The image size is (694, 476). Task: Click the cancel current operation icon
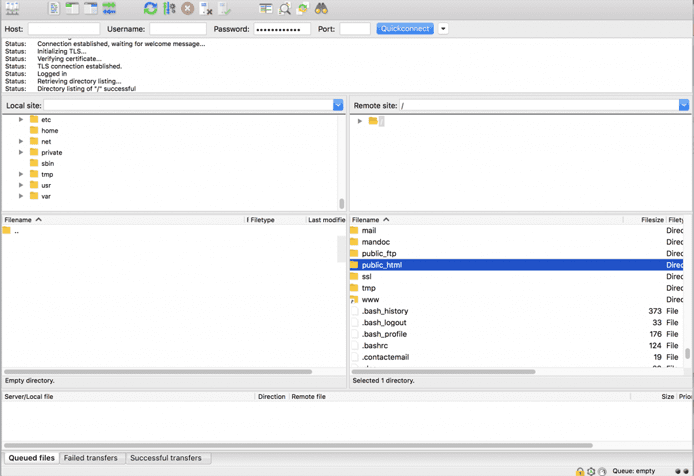tap(187, 8)
